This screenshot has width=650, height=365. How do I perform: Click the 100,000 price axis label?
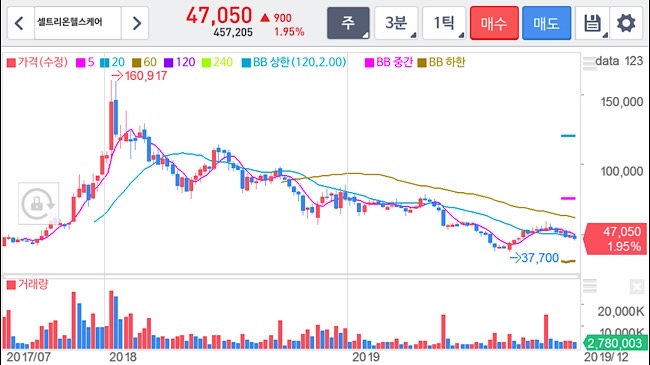622,171
